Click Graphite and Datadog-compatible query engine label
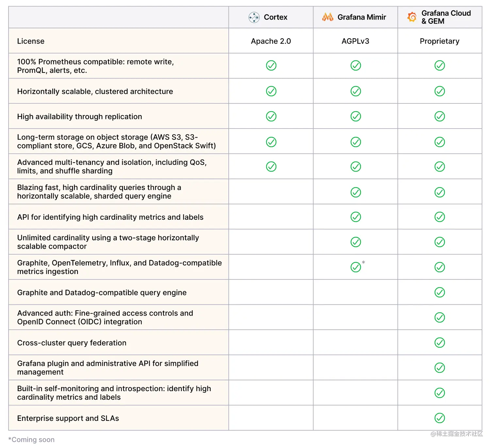 coord(102,293)
